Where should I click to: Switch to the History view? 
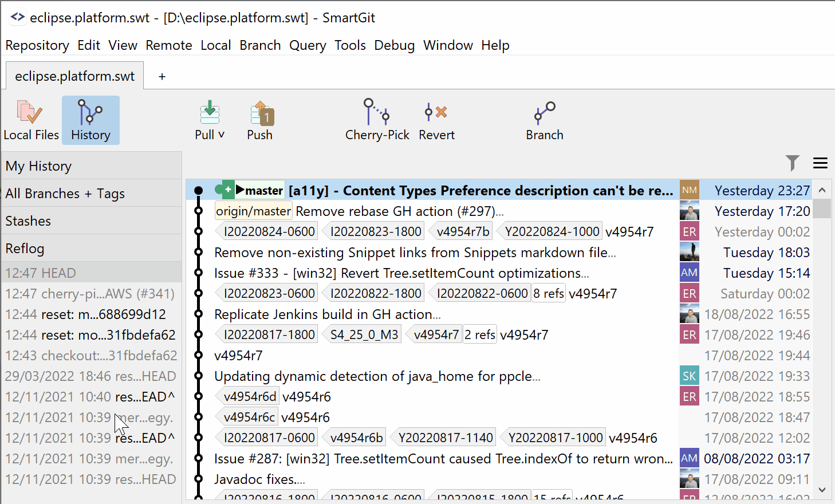pyautogui.click(x=90, y=120)
